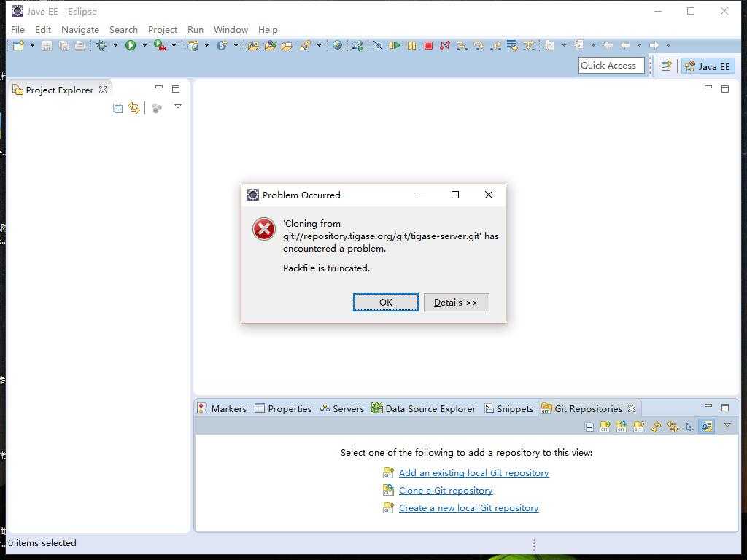Open the Project Explorer View Menu triangle
This screenshot has width=747, height=560.
pos(178,106)
